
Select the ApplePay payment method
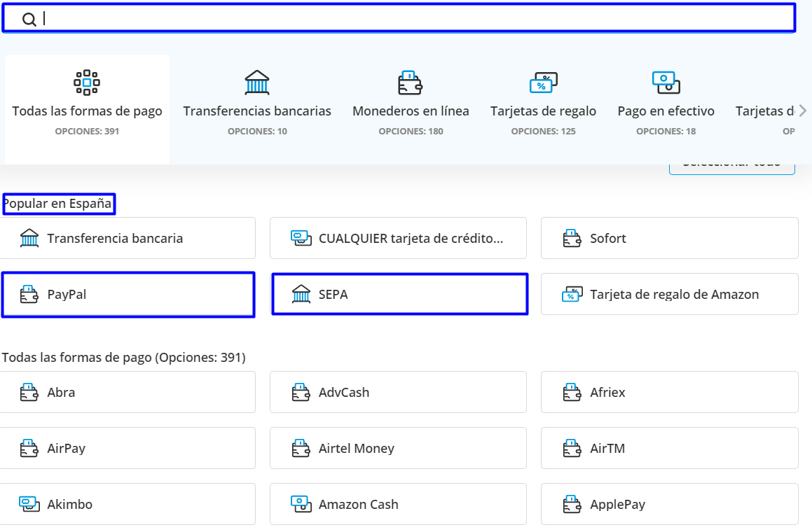pyautogui.click(x=669, y=504)
